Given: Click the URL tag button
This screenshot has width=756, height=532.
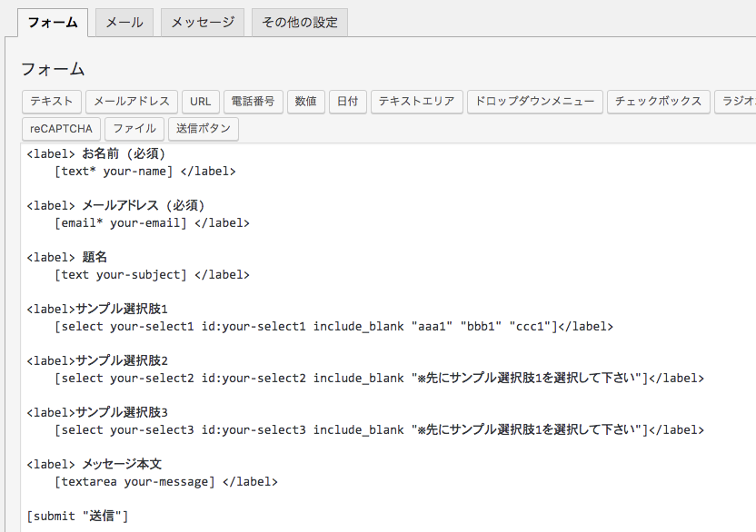Looking at the screenshot, I should click(201, 101).
